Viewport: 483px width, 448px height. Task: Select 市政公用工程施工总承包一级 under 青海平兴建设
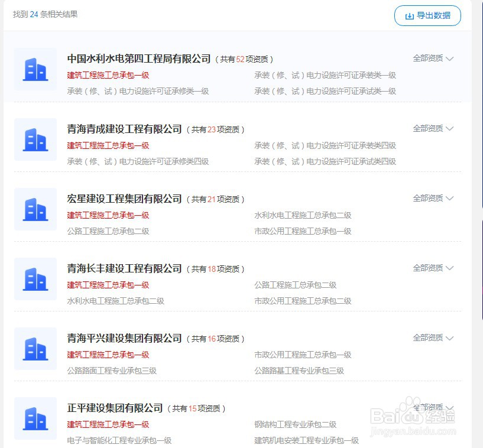pos(303,355)
